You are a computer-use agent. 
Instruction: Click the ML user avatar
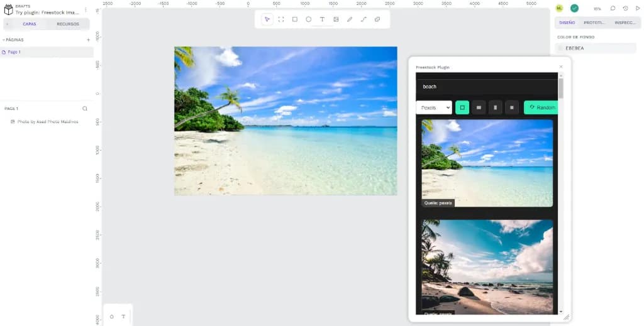coord(559,8)
